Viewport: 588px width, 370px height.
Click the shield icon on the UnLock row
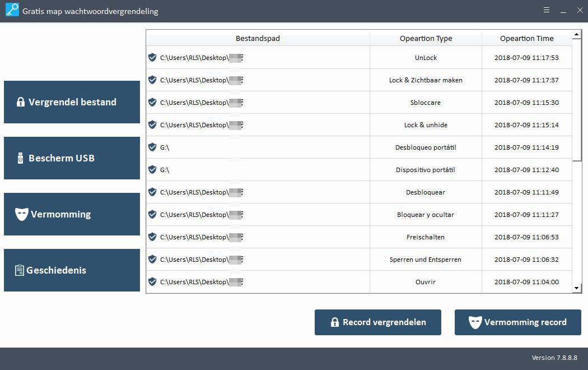point(152,57)
